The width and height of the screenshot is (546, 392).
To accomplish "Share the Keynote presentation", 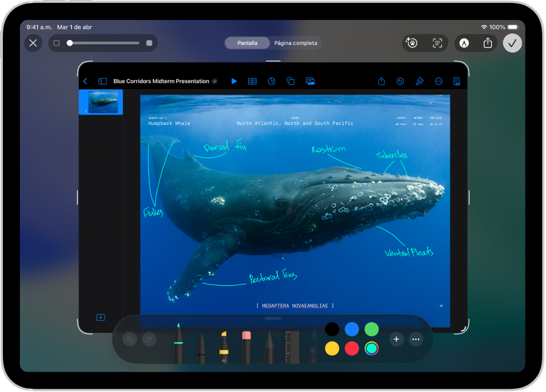I will click(381, 81).
